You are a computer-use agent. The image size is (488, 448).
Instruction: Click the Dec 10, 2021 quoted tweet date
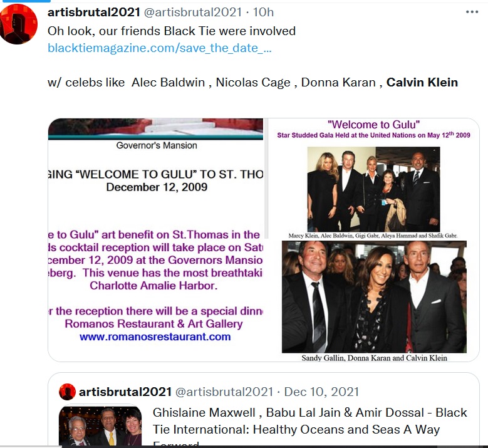tap(321, 392)
